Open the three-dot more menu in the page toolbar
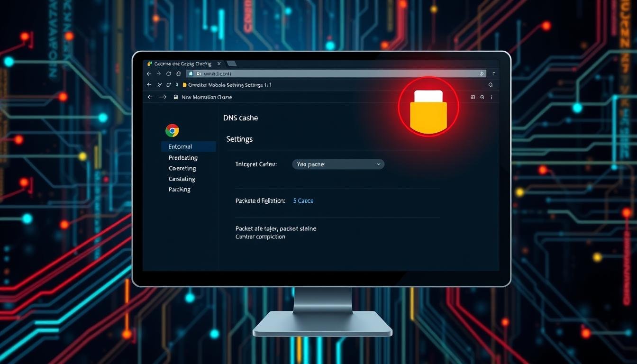 pyautogui.click(x=491, y=97)
